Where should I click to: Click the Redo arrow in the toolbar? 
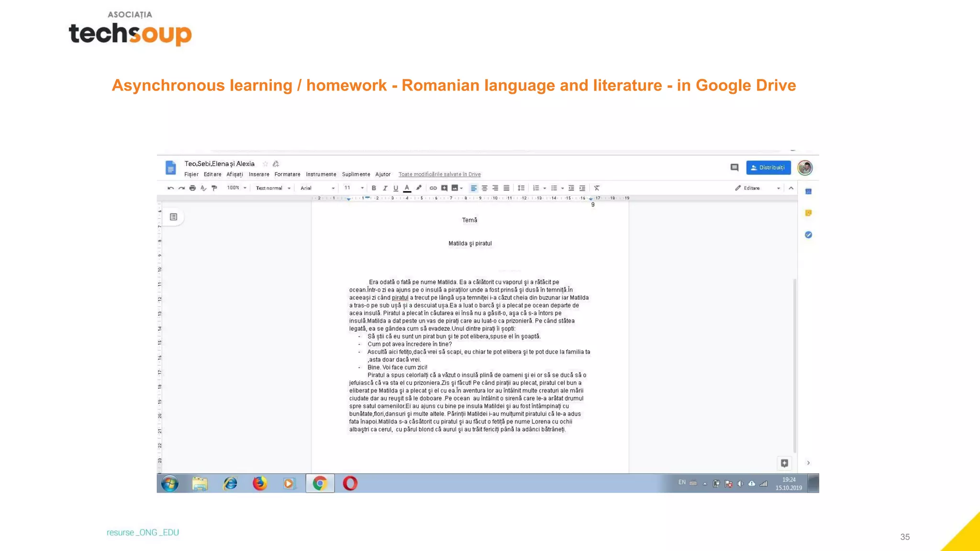click(x=181, y=188)
